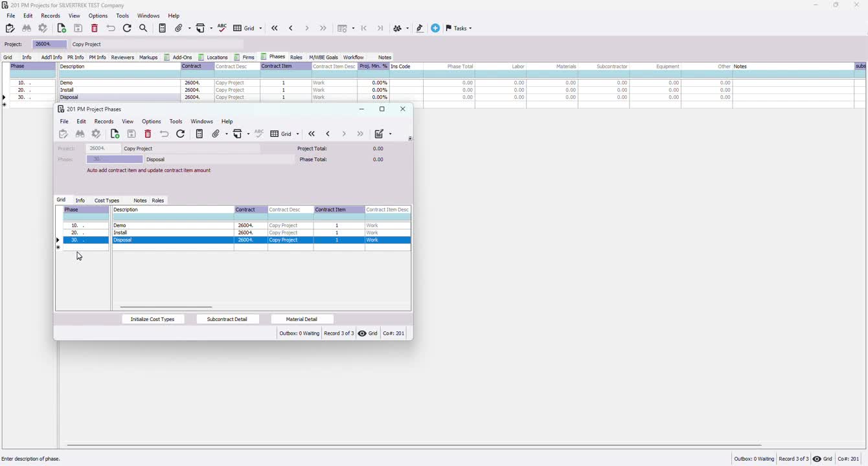Viewport: 868px width, 466px height.
Task: Click highlighter pen icon in main toolbar
Action: (420, 28)
